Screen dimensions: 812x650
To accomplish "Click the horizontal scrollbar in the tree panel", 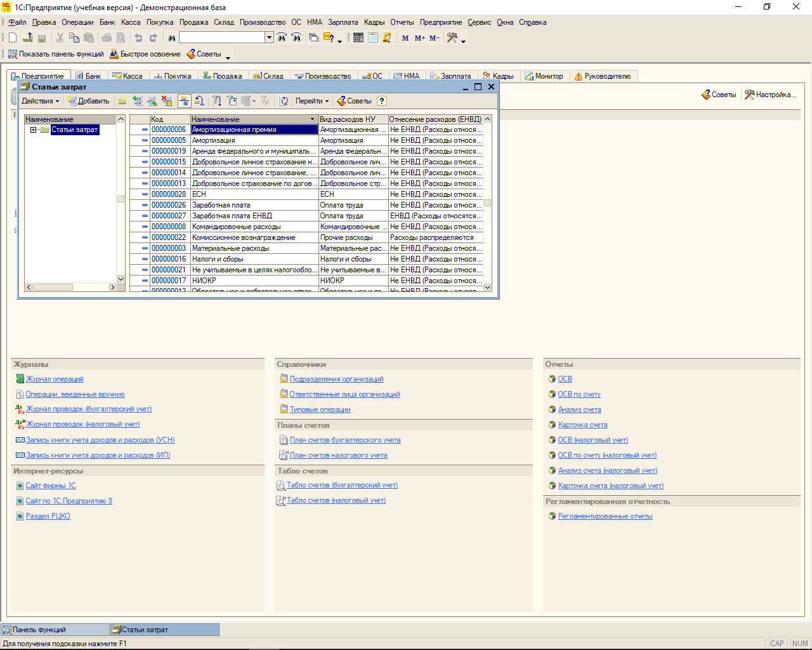I will [x=70, y=288].
